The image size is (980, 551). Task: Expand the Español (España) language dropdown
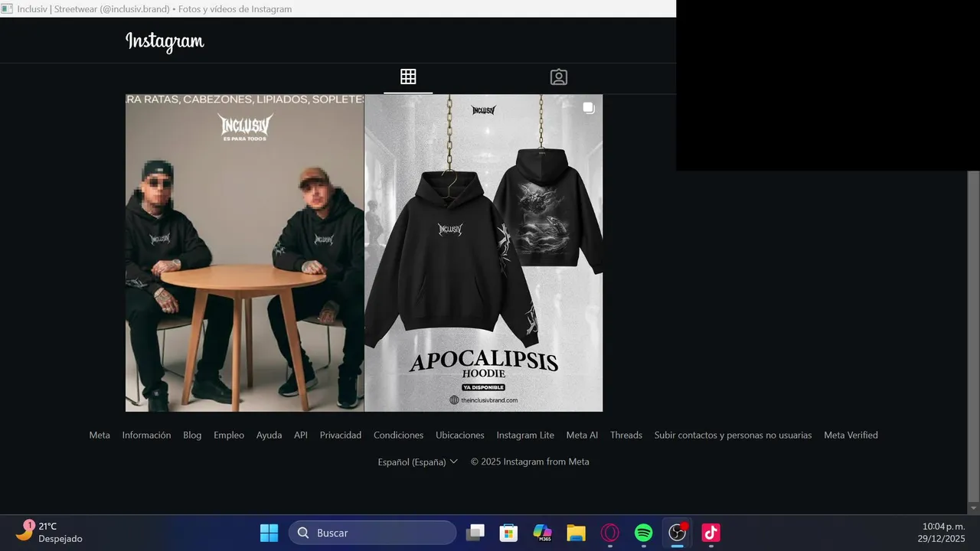(x=418, y=461)
